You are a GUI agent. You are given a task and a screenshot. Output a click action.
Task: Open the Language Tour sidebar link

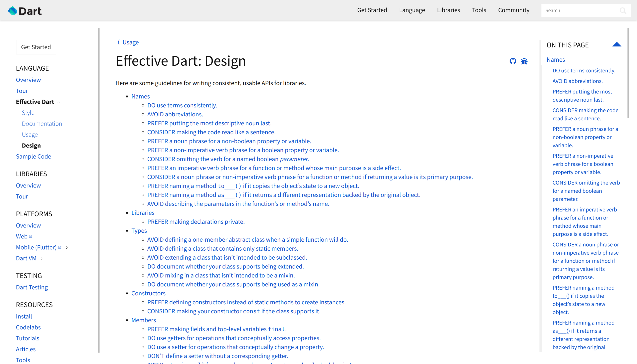coord(22,91)
